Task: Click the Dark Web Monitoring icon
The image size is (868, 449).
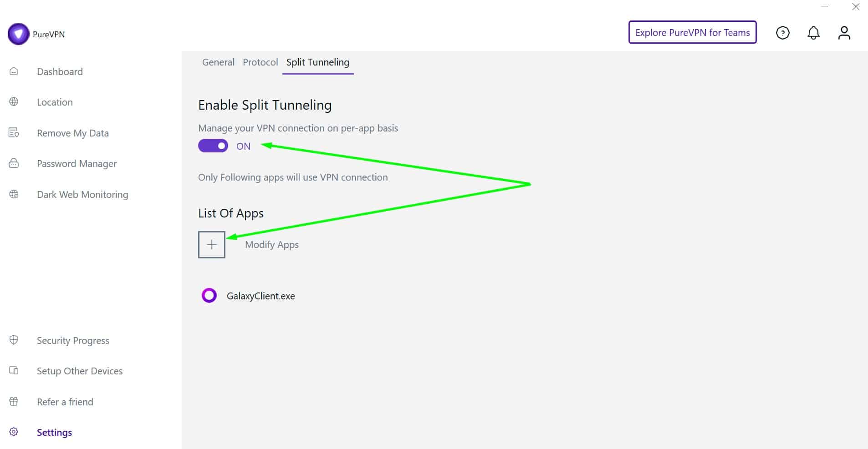Action: coord(14,194)
